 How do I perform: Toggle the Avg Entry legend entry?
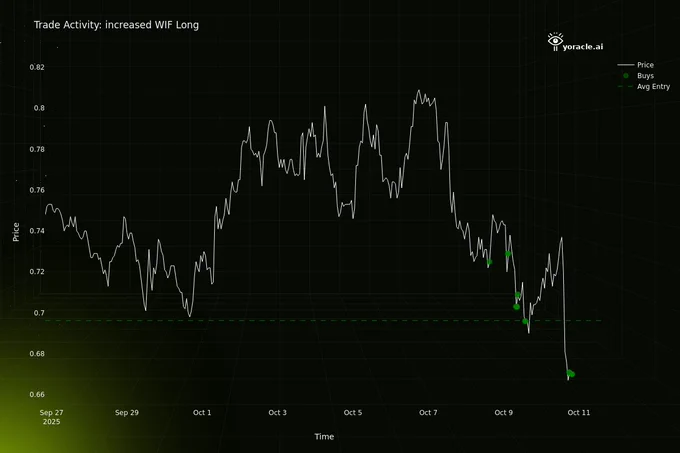(644, 86)
